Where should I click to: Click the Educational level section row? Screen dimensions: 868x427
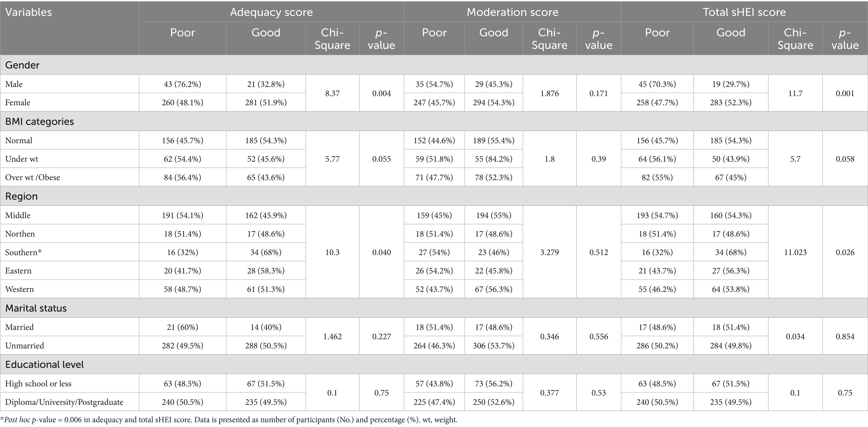(x=44, y=365)
